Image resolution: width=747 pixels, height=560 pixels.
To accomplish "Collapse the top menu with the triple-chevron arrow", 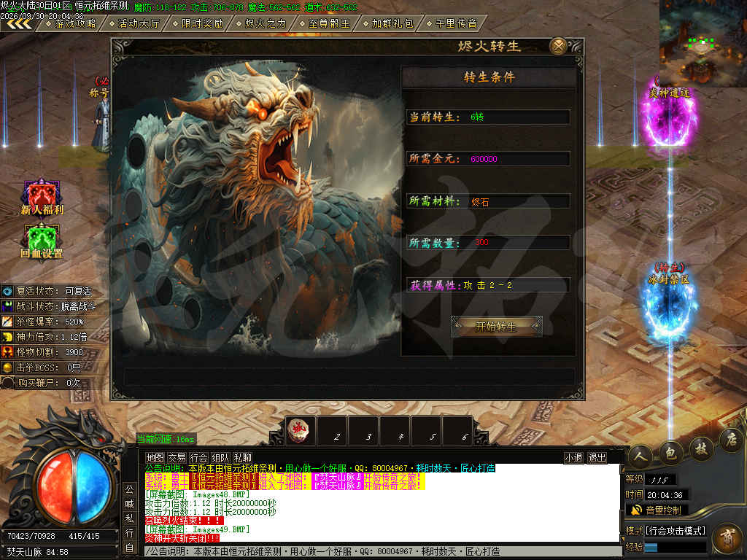I will click(18, 24).
